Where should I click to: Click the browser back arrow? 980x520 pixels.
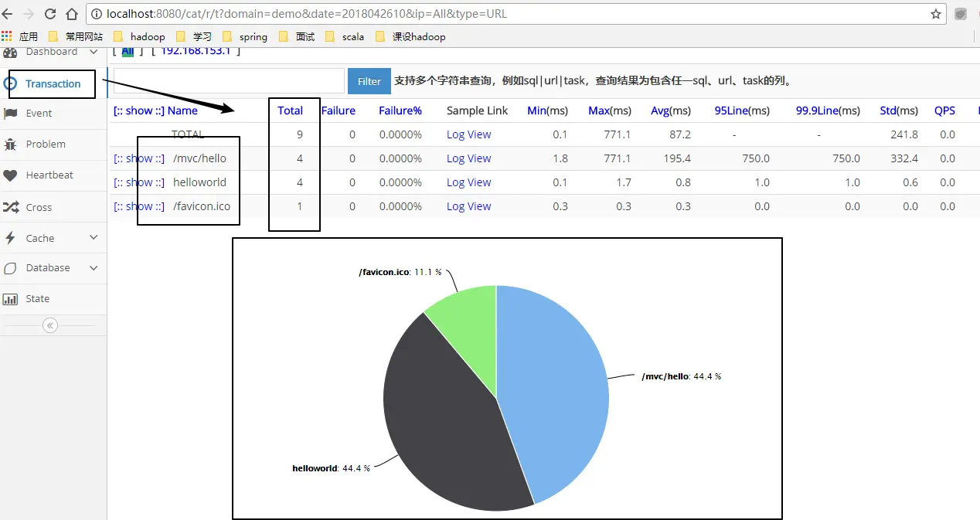[8, 14]
